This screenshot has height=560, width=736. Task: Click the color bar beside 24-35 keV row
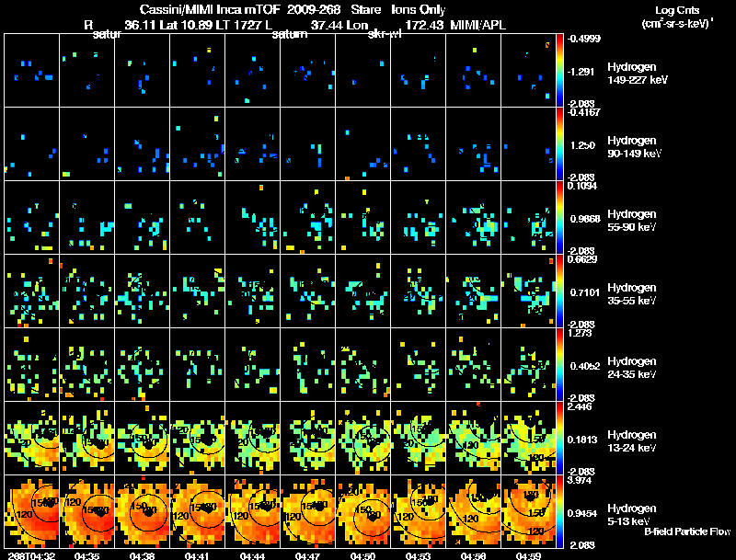559,365
